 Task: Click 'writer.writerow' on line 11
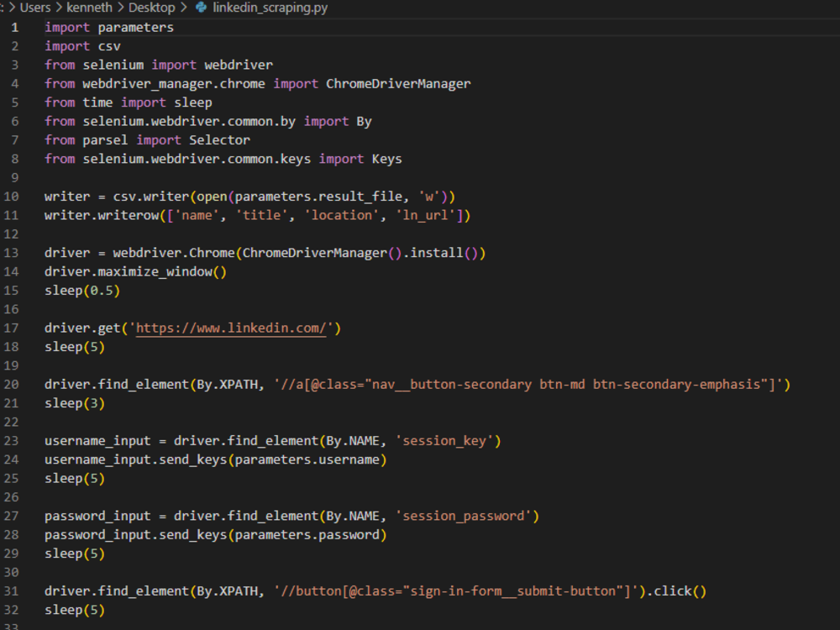tap(102, 215)
